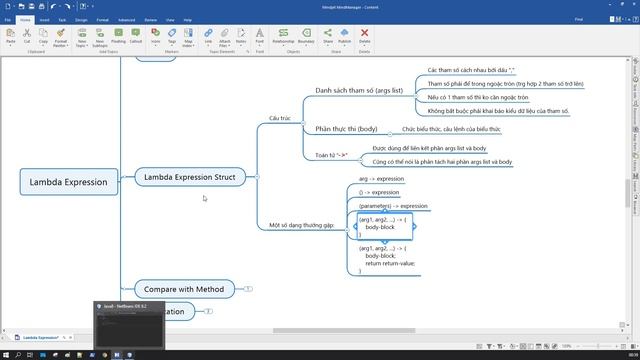The width and height of the screenshot is (640, 360).
Task: Select the Lambda Expression central topic
Action: 69,182
